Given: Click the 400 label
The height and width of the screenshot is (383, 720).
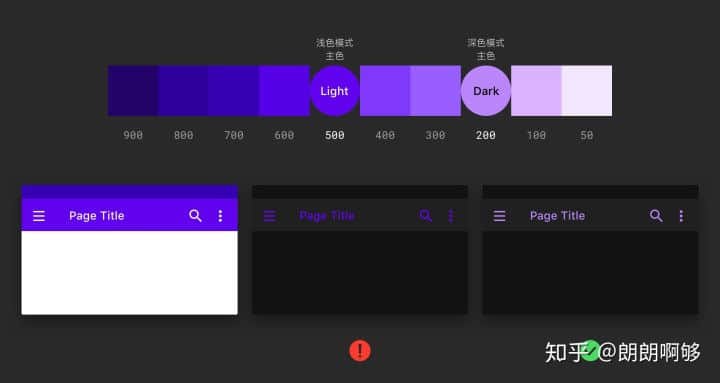Looking at the screenshot, I should 385,135.
